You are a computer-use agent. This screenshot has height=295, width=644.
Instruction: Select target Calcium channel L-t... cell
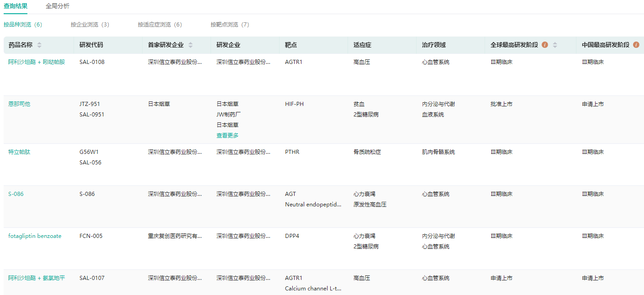(x=313, y=289)
